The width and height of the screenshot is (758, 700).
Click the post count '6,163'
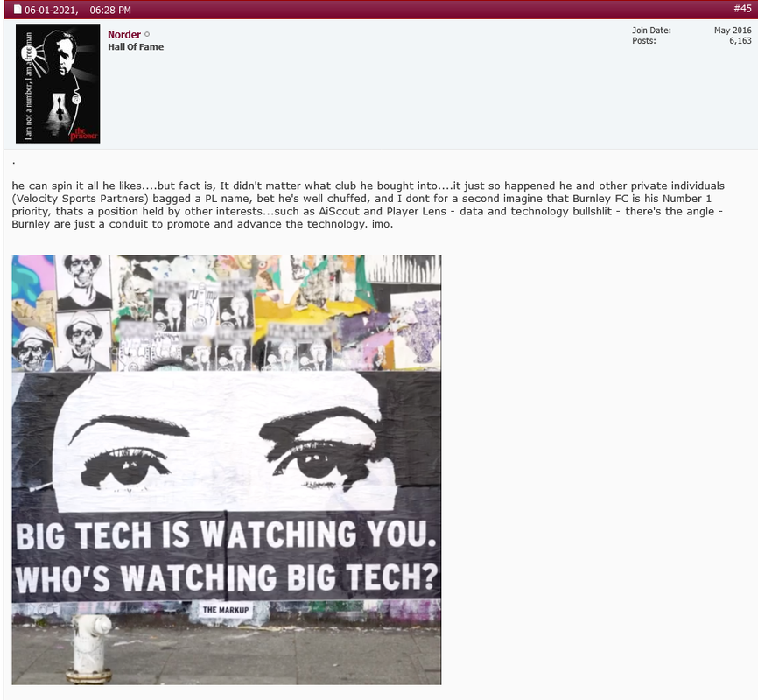pyautogui.click(x=740, y=40)
